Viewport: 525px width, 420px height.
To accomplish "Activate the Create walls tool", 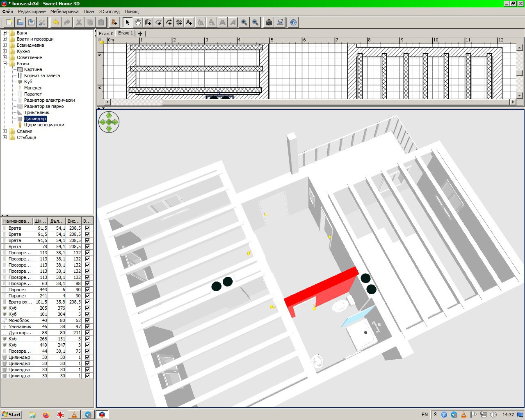I will click(148, 22).
